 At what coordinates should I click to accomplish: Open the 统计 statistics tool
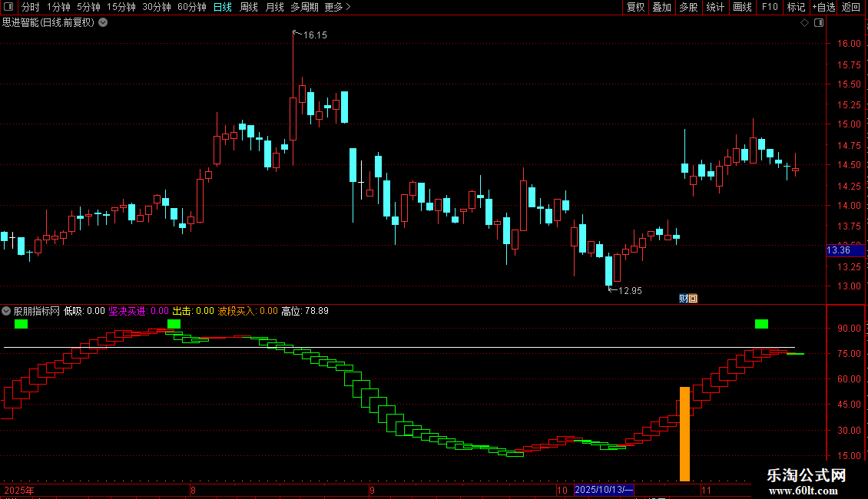click(714, 7)
